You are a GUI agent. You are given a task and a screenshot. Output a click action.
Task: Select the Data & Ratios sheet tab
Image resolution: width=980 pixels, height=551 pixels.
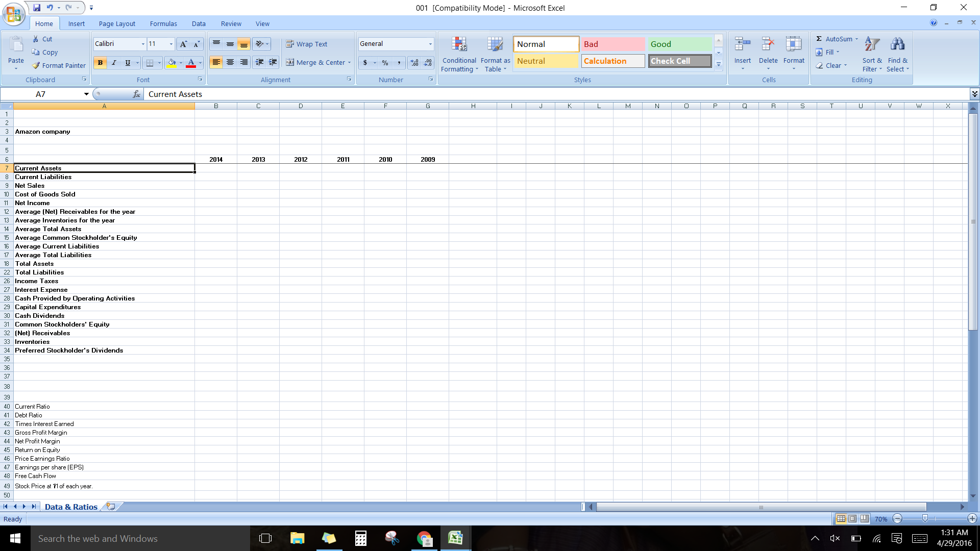[x=71, y=507]
